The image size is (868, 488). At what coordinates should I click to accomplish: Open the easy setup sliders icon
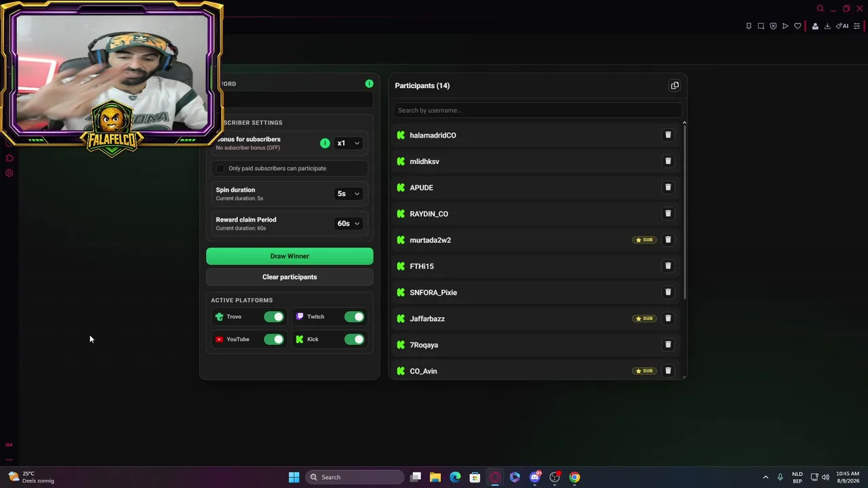pos(856,26)
